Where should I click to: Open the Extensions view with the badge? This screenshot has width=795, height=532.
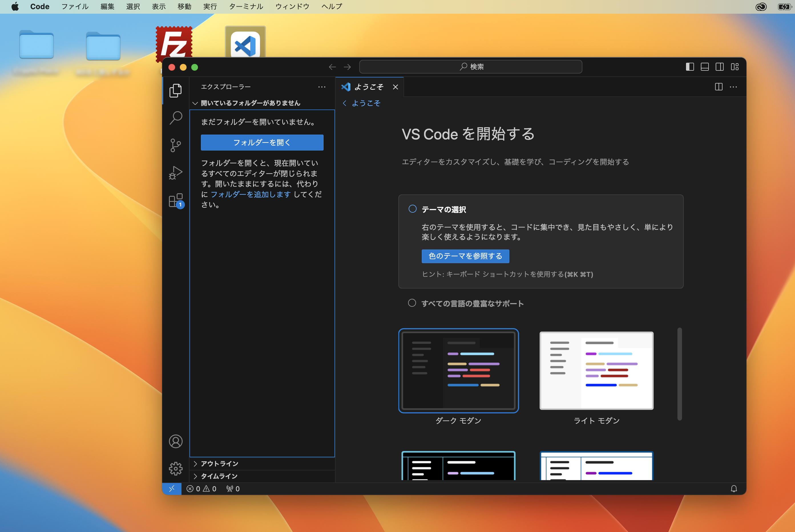click(175, 200)
